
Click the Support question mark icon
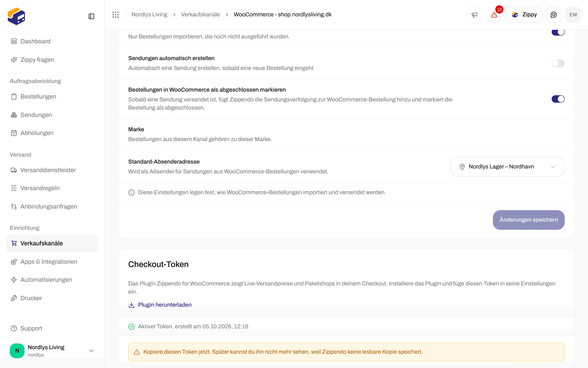click(14, 328)
